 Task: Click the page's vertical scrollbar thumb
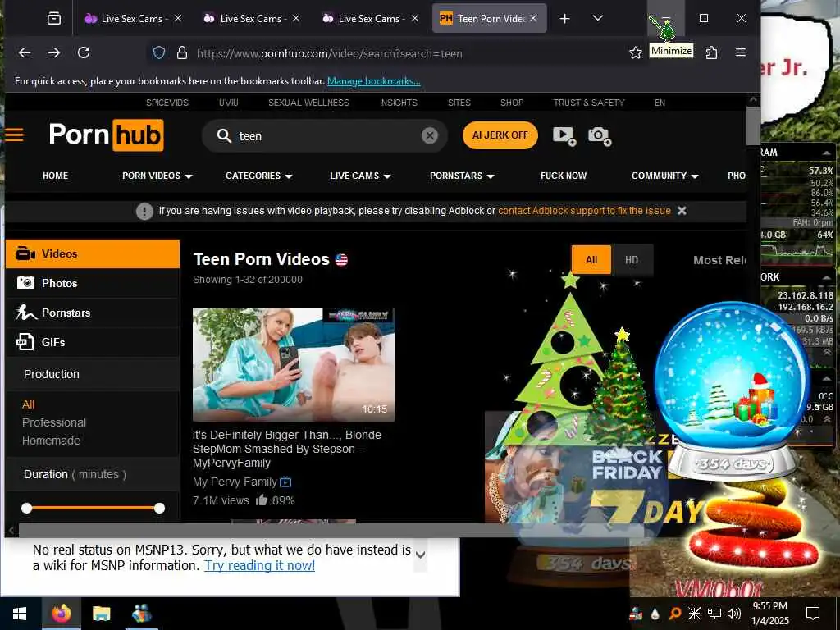[x=753, y=126]
